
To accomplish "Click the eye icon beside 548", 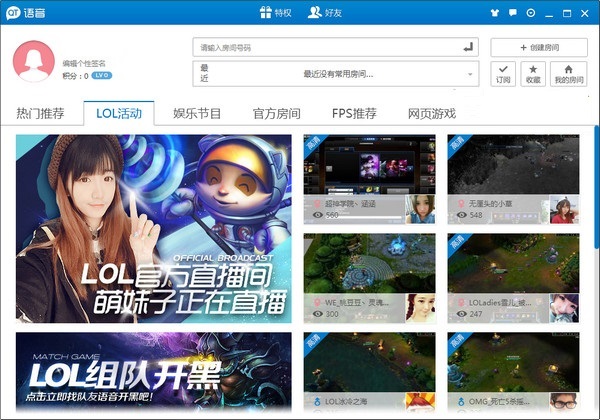I will click(x=461, y=215).
